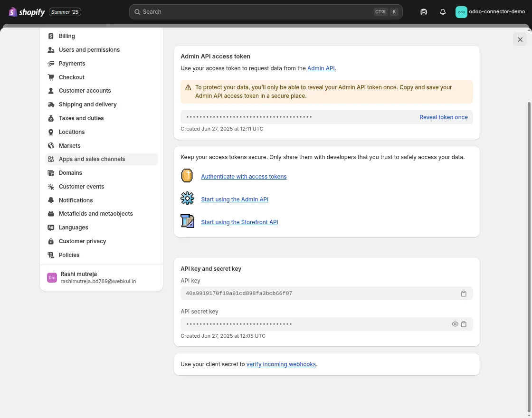532x418 pixels.
Task: Click "Authenticate with access tokens"
Action: point(244,176)
